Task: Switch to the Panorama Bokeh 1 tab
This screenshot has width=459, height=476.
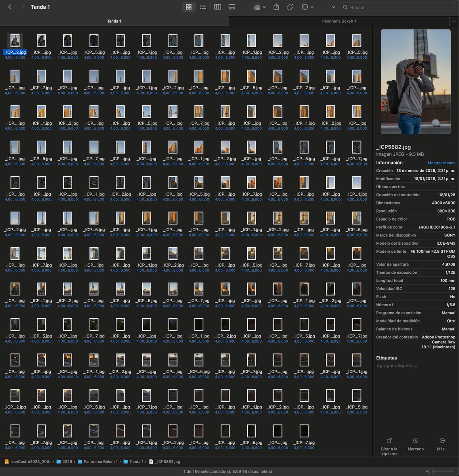Action: (x=339, y=21)
